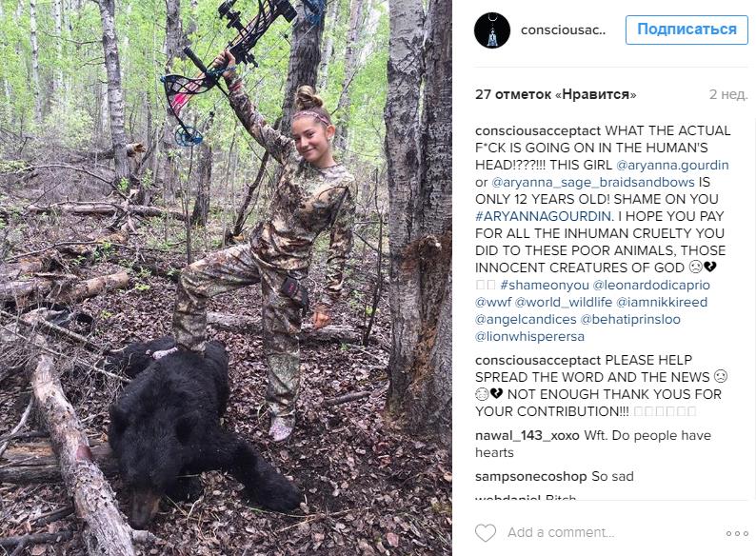Open the @angelcandices mention
The width and height of the screenshot is (756, 556).
point(526,319)
